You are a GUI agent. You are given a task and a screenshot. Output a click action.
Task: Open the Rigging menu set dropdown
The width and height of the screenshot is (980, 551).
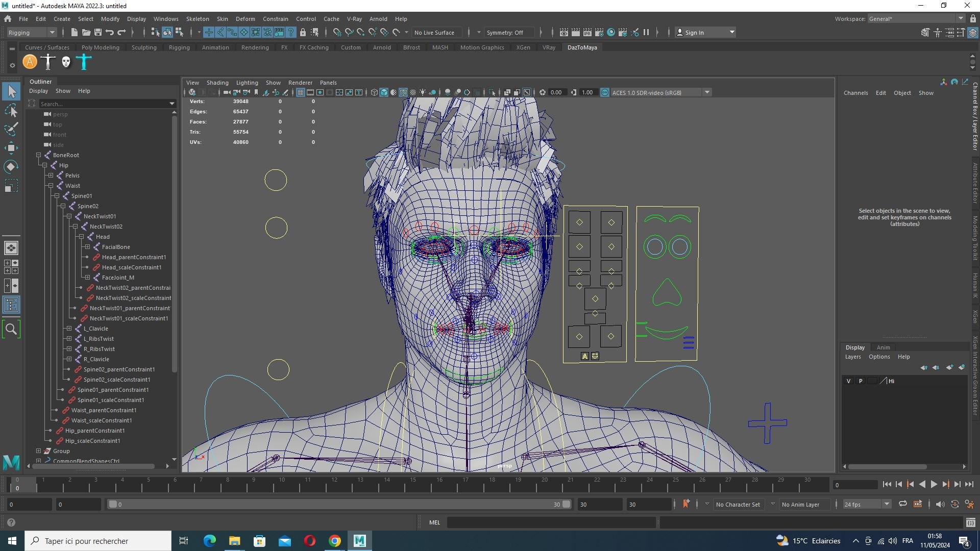[x=32, y=32]
